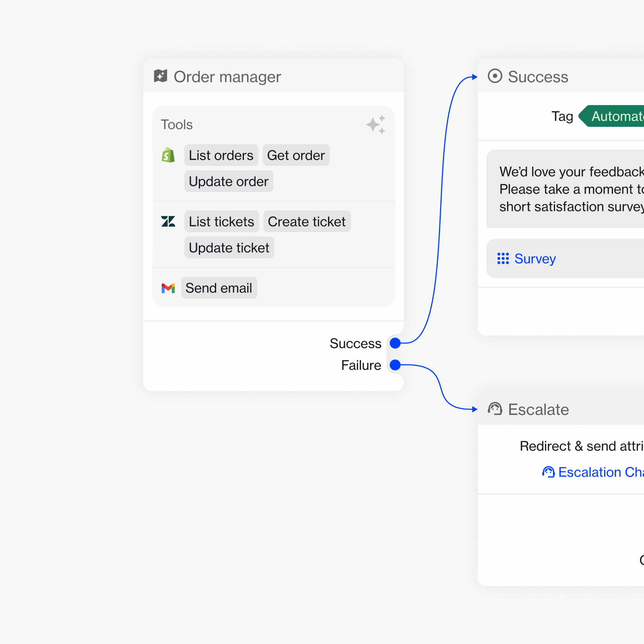Open the Escalation channel link
Viewport: 644px width, 644px height.
click(x=600, y=472)
